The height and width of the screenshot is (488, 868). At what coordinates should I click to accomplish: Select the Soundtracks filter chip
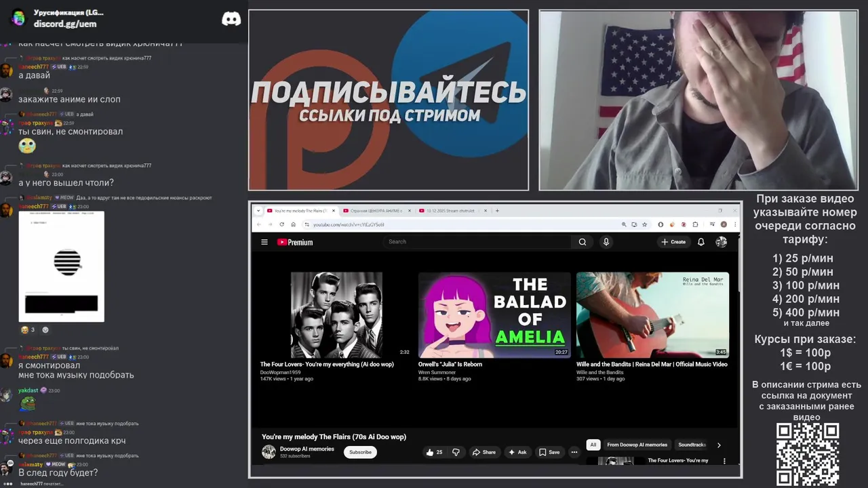(x=692, y=445)
